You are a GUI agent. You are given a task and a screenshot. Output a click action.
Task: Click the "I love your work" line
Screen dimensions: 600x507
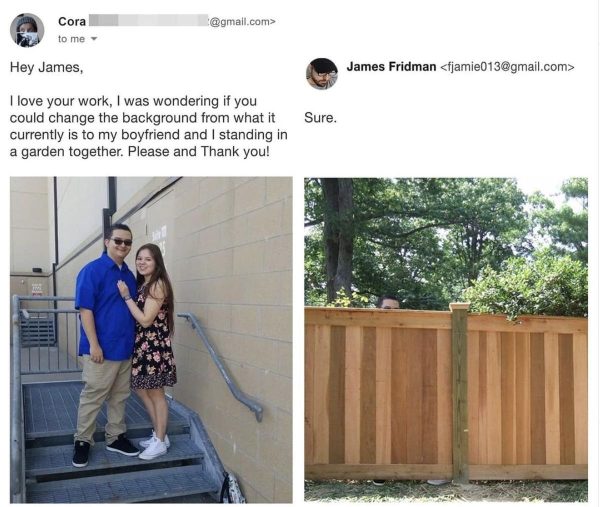pyautogui.click(x=61, y=101)
